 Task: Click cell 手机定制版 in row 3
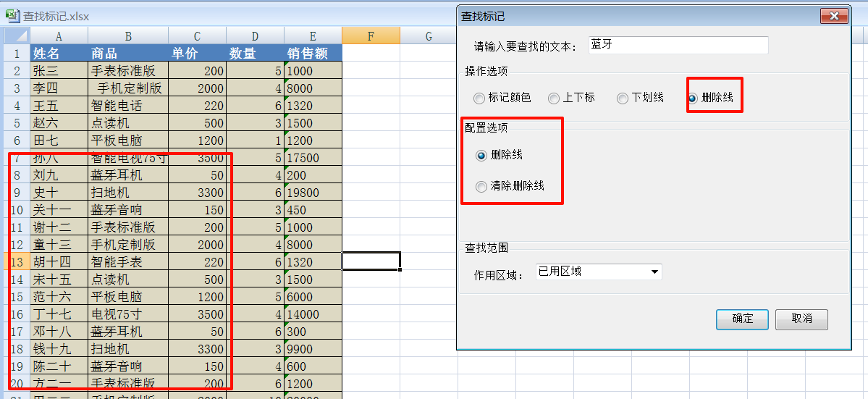point(128,88)
